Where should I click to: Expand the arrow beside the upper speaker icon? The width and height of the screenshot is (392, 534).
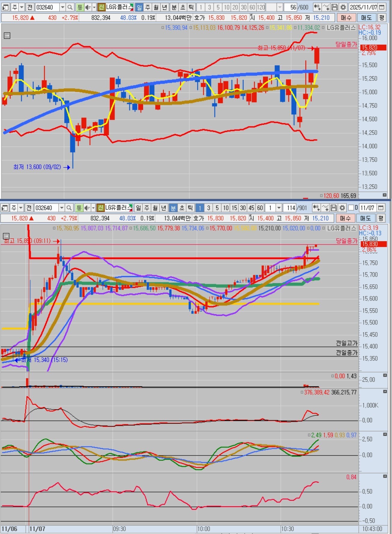[94, 7]
